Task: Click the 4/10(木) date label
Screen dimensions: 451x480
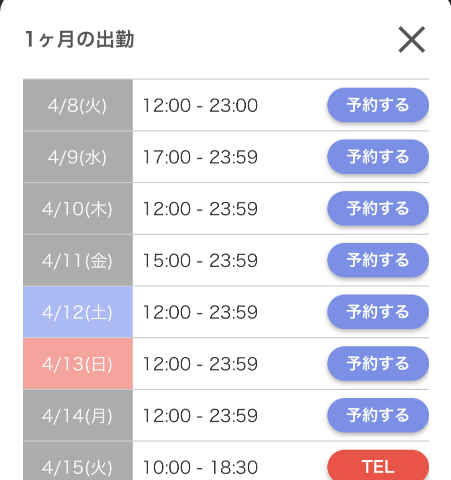Action: (x=78, y=209)
